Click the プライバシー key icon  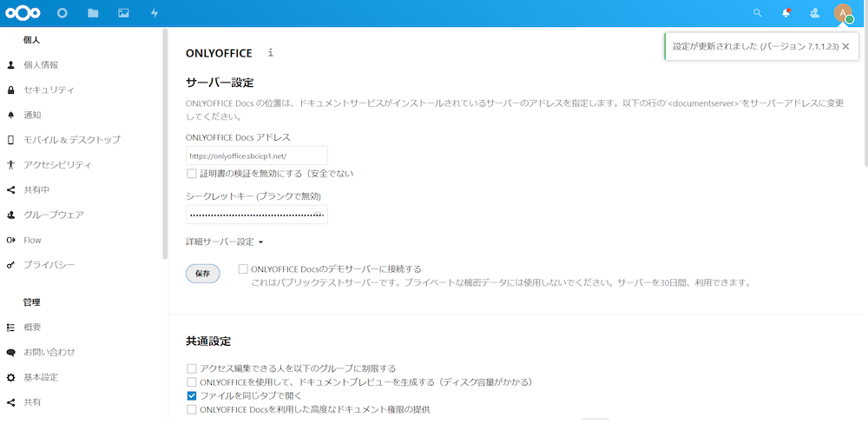[10, 265]
